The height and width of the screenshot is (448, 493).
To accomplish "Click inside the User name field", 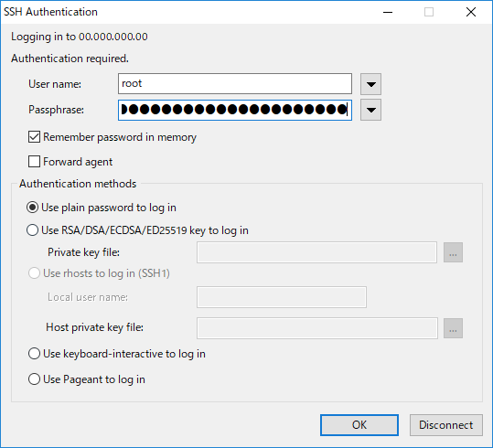I will tap(235, 83).
